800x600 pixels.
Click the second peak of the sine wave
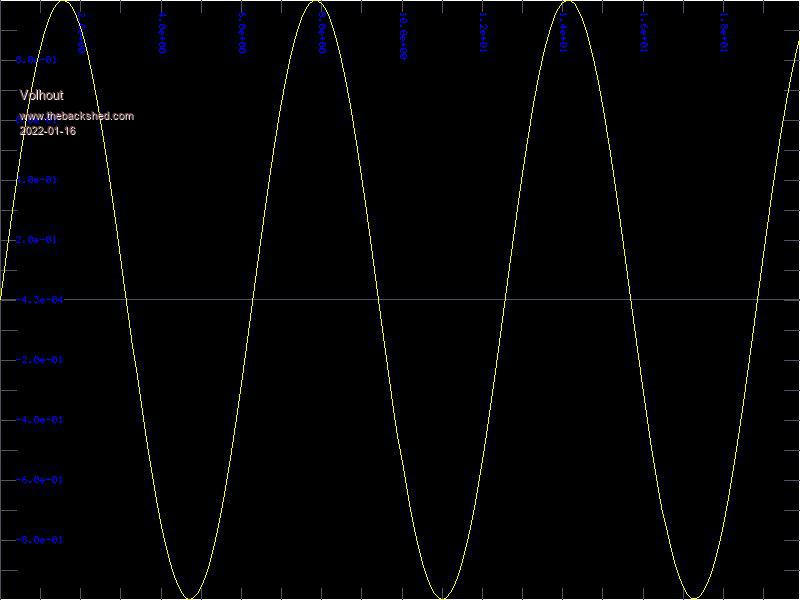point(315,3)
